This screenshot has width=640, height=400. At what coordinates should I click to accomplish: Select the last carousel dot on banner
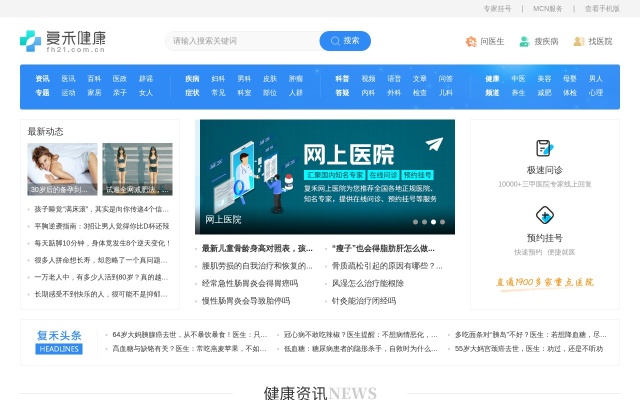coord(443,222)
